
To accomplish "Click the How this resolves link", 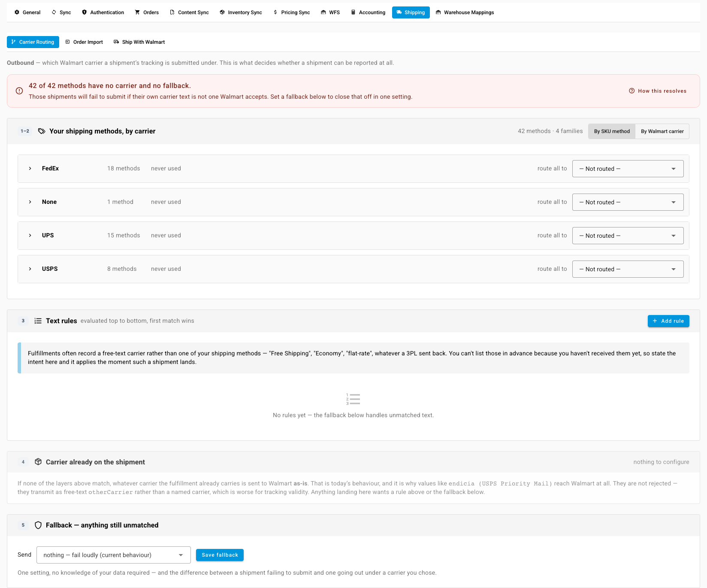I will [x=658, y=91].
